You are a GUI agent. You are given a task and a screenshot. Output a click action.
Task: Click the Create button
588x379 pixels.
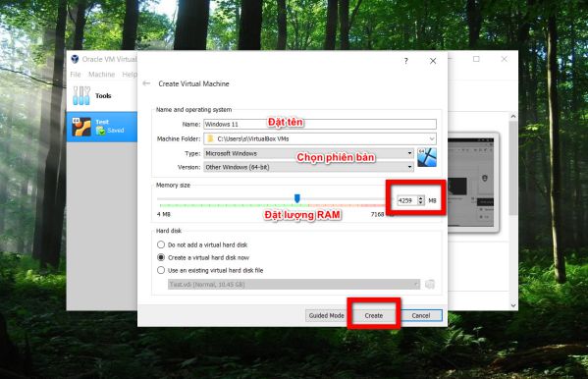tap(374, 315)
